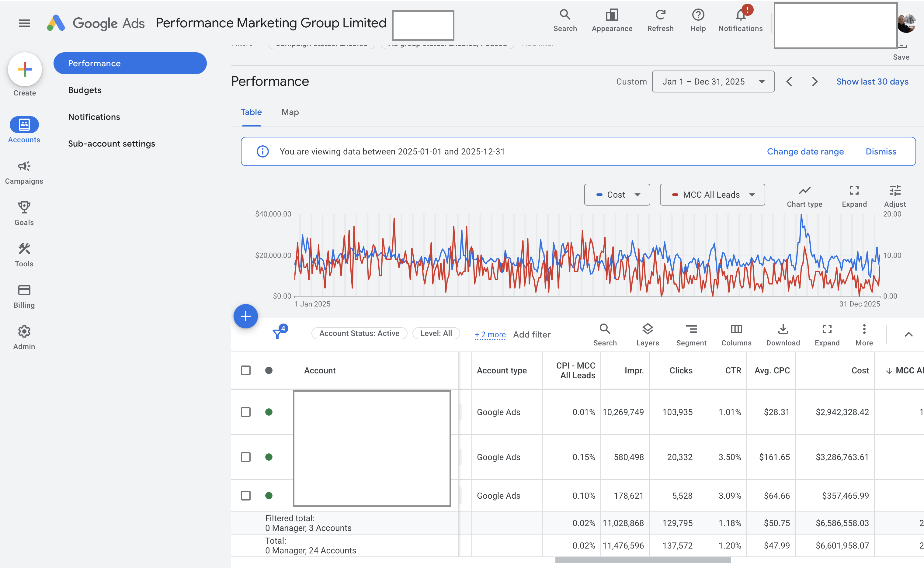Open Admin section in sidebar

point(24,337)
